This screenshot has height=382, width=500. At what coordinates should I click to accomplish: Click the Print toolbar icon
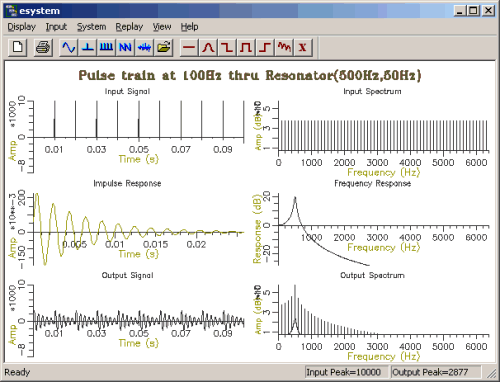(x=43, y=47)
